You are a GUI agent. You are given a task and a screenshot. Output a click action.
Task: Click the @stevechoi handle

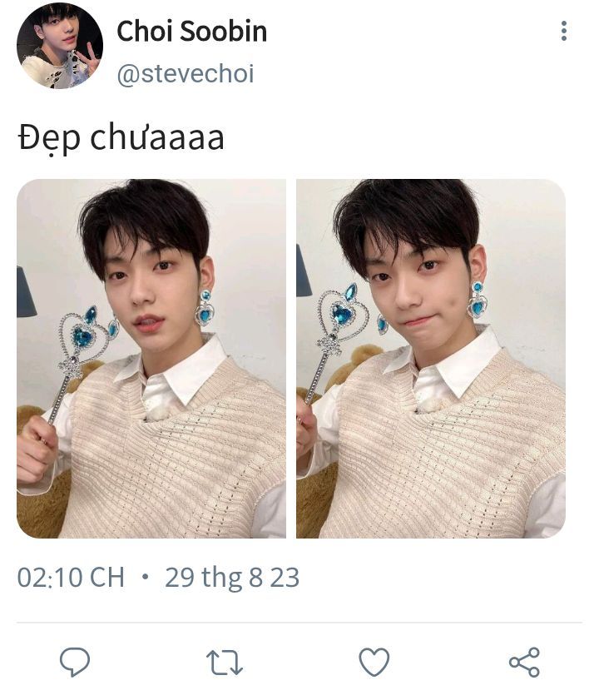pyautogui.click(x=186, y=73)
